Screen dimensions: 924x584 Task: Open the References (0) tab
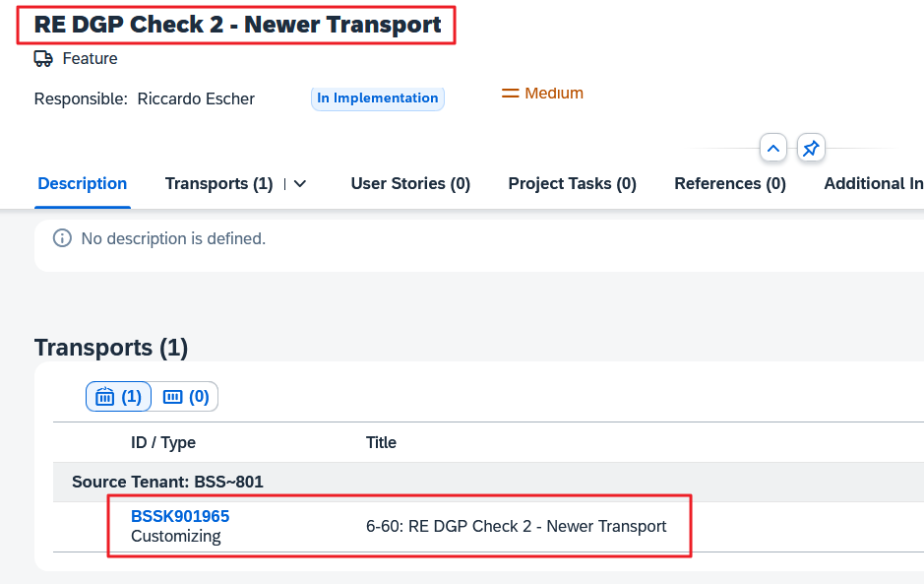pos(729,184)
